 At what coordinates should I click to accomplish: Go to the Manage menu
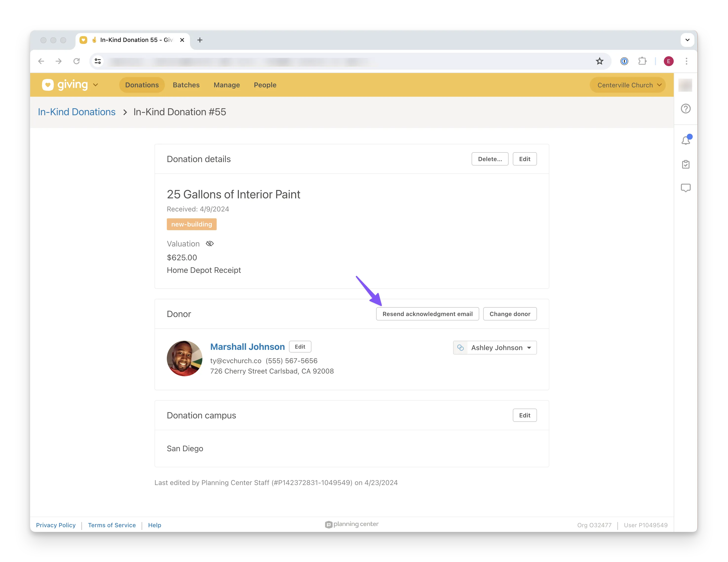coord(227,85)
